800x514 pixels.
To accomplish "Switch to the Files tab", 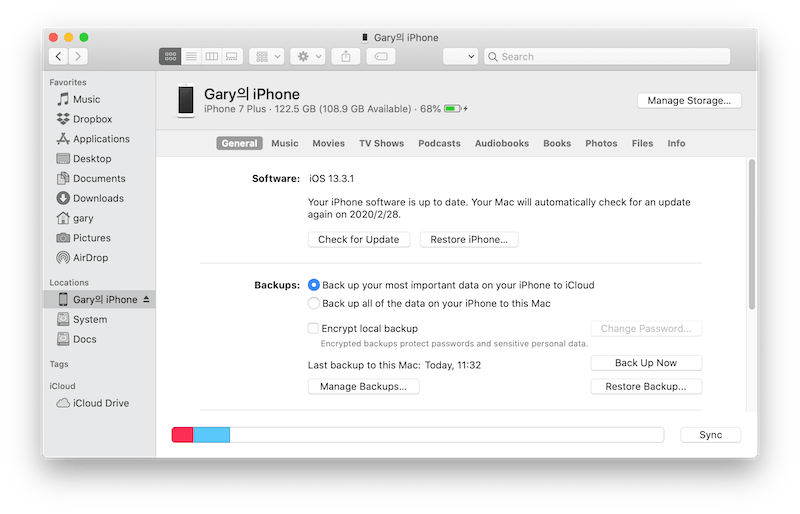I will [642, 143].
